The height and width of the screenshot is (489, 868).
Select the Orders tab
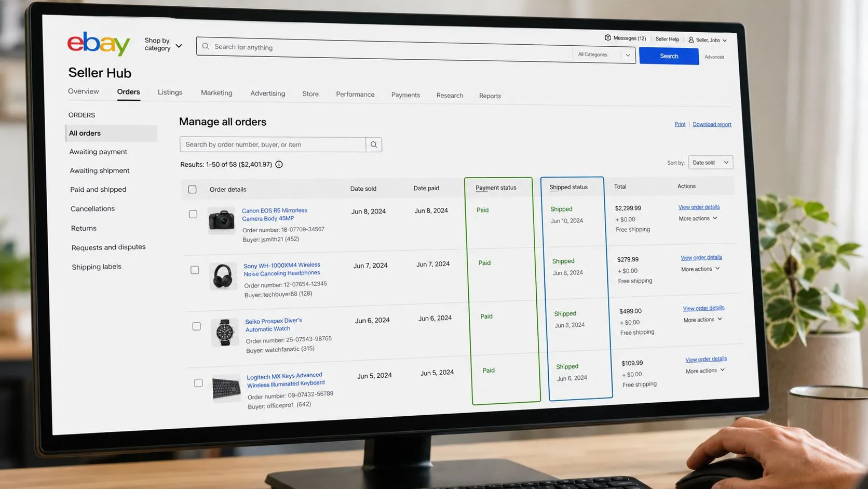click(128, 92)
